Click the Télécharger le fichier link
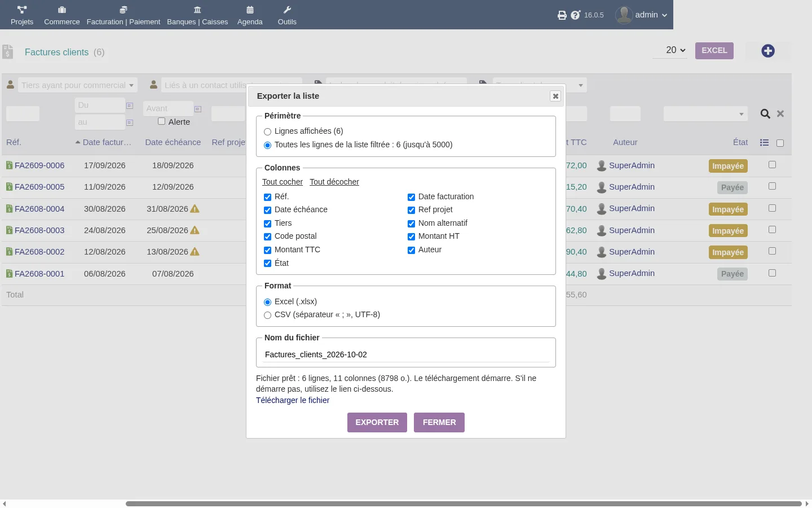 [293, 400]
